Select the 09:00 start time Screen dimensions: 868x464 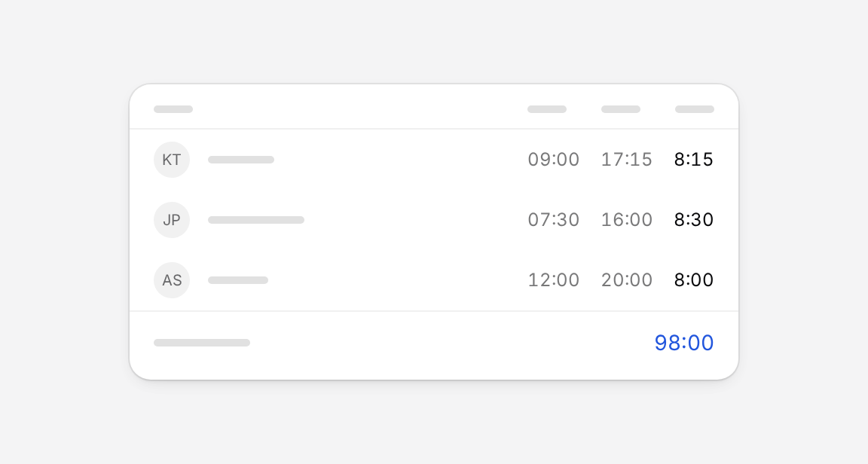tap(554, 160)
